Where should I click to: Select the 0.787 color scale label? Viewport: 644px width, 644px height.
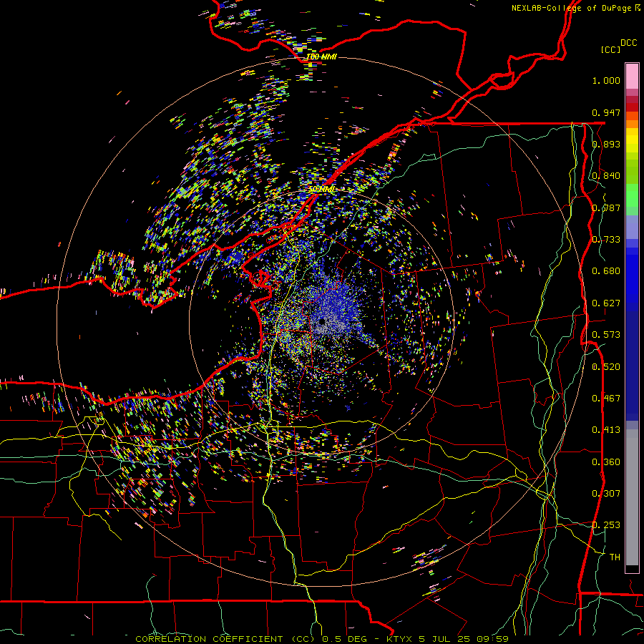606,208
